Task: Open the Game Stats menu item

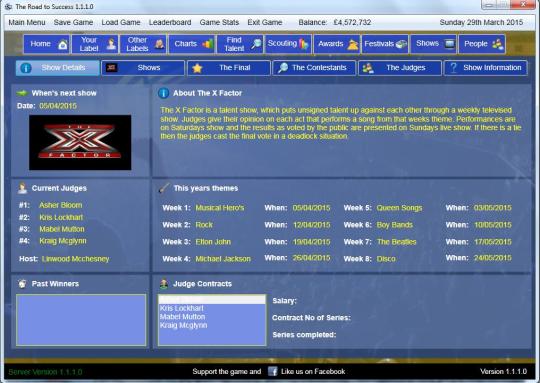Action: point(219,22)
